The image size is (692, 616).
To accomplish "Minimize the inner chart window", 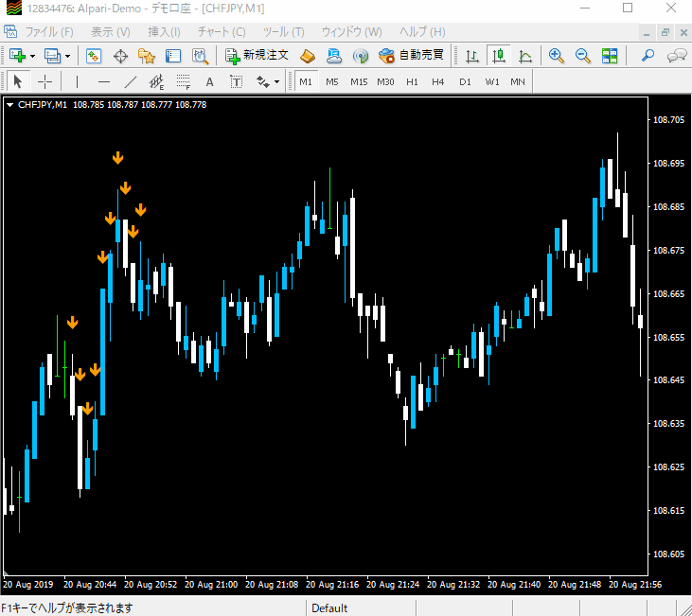I will coord(647,33).
